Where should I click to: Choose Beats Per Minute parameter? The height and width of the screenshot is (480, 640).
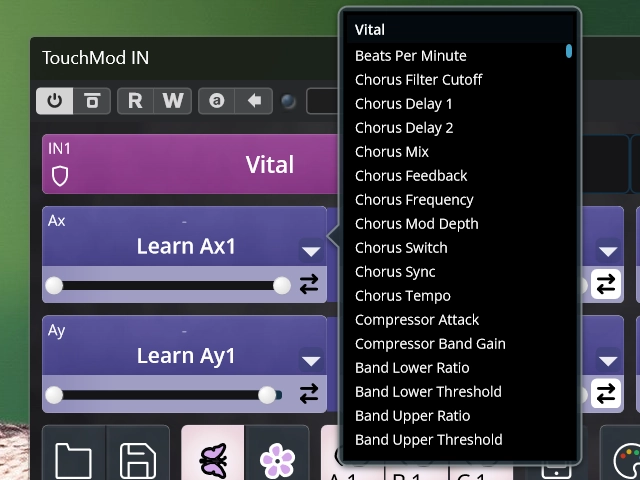tap(460, 56)
